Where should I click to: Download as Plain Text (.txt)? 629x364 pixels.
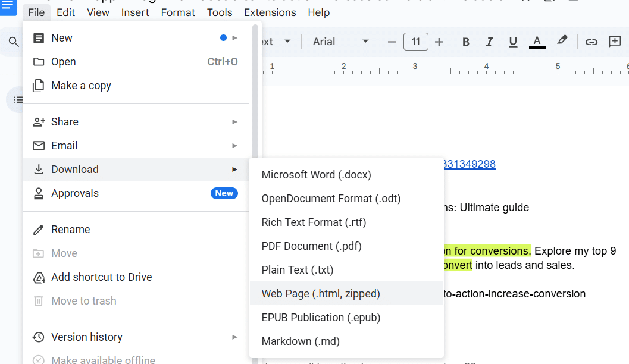click(x=346, y=270)
